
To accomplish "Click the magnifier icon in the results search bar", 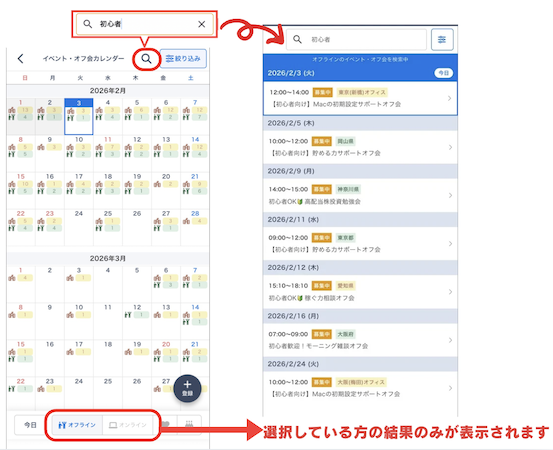I will coord(297,39).
